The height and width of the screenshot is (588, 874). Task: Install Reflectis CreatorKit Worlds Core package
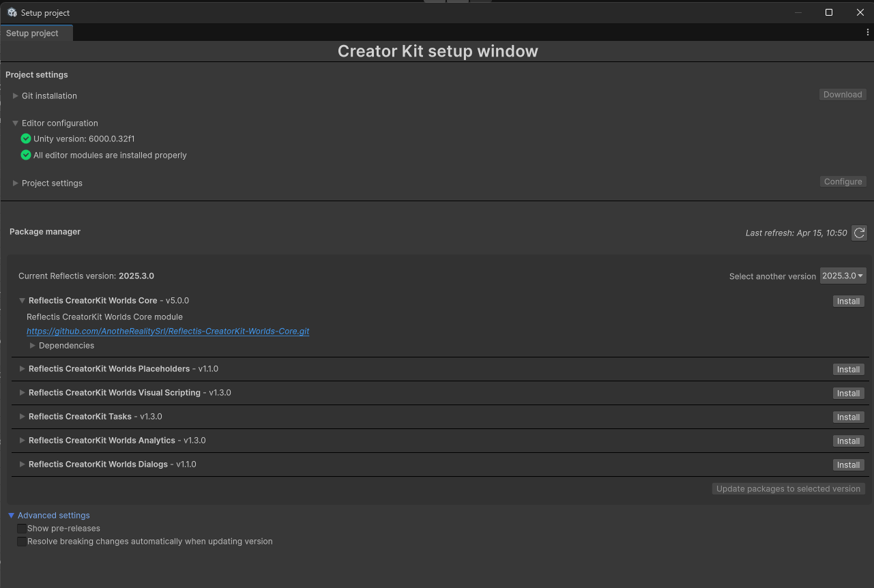pos(848,302)
